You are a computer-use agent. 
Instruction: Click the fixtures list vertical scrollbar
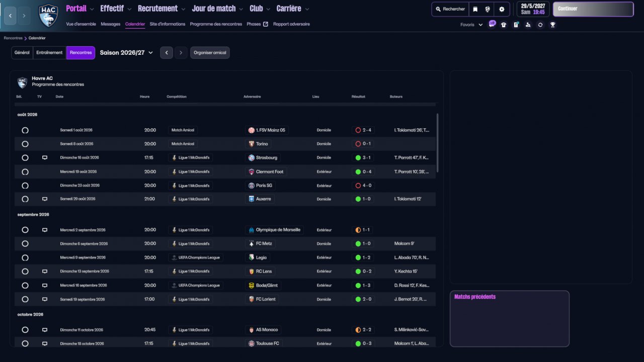coord(437,143)
